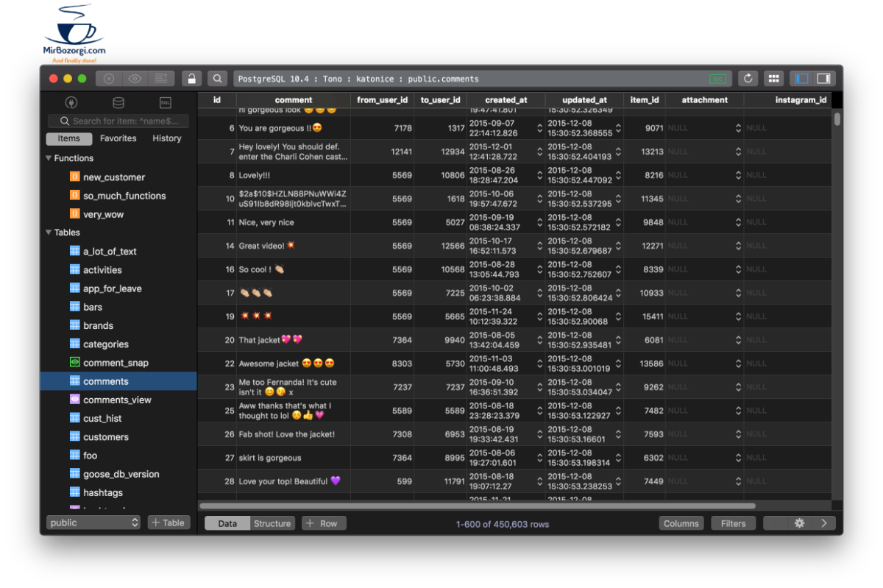Click the sidebar item search field
883x588 pixels.
(x=118, y=121)
